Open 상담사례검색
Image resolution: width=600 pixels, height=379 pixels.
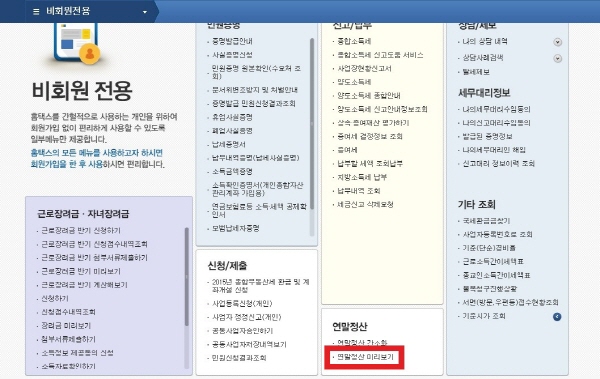(x=483, y=58)
